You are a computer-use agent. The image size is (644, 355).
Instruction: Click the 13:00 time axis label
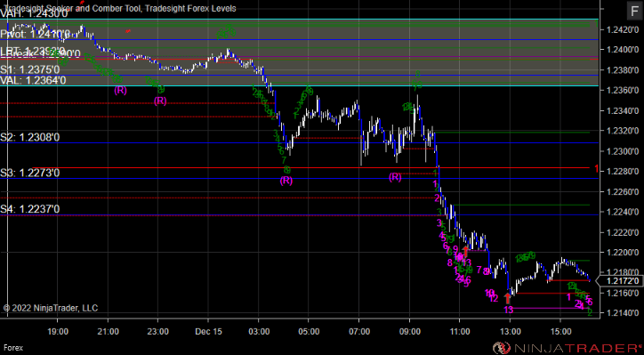pyautogui.click(x=510, y=331)
